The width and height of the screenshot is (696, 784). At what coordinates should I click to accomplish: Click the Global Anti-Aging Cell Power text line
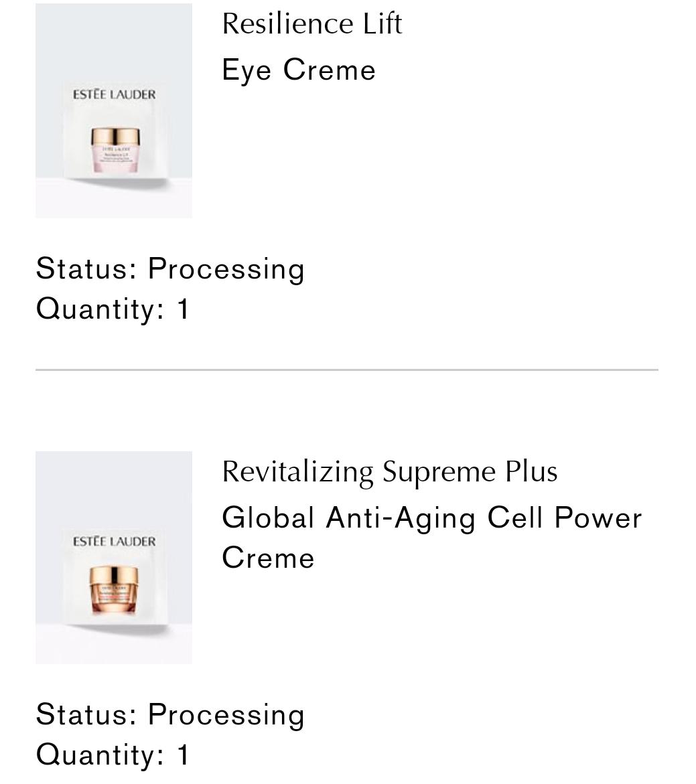point(431,518)
